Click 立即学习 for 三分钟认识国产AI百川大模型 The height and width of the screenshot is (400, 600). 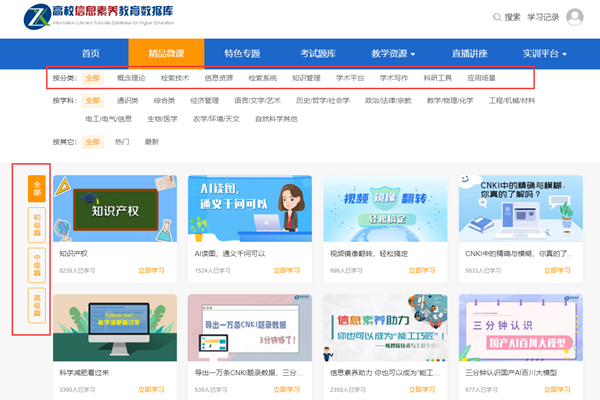point(557,390)
